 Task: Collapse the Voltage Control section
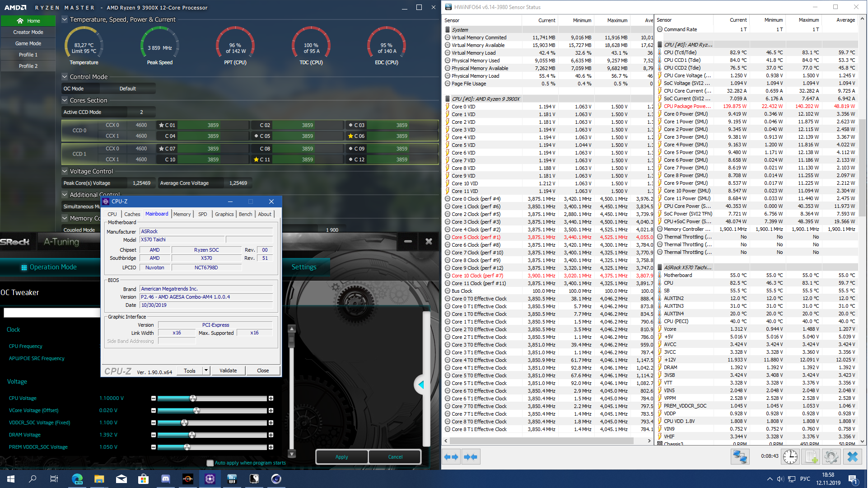coord(65,171)
